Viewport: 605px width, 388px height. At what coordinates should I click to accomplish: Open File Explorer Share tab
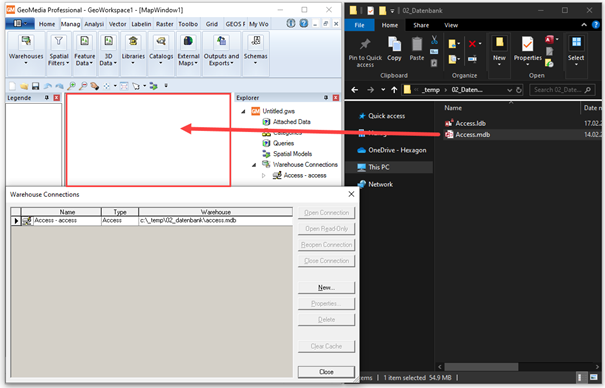421,25
